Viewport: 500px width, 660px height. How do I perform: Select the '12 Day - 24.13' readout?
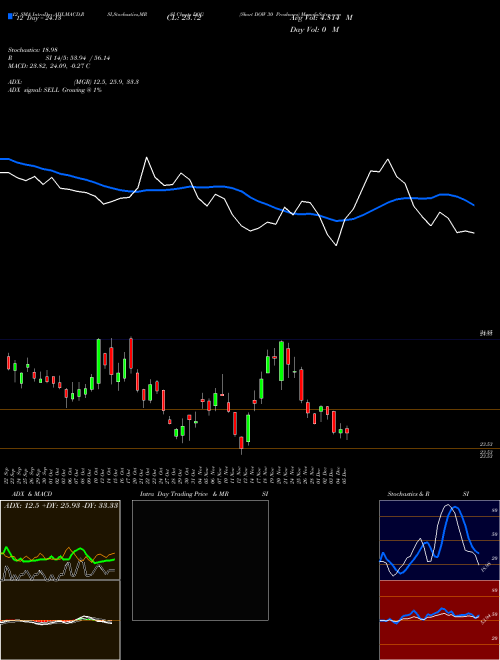pyautogui.click(x=37, y=18)
